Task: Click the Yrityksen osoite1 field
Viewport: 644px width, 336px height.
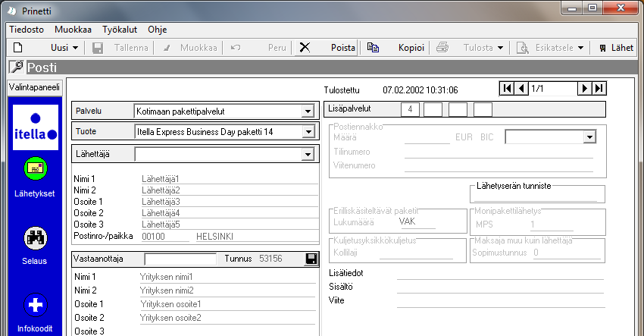Action: pos(227,304)
